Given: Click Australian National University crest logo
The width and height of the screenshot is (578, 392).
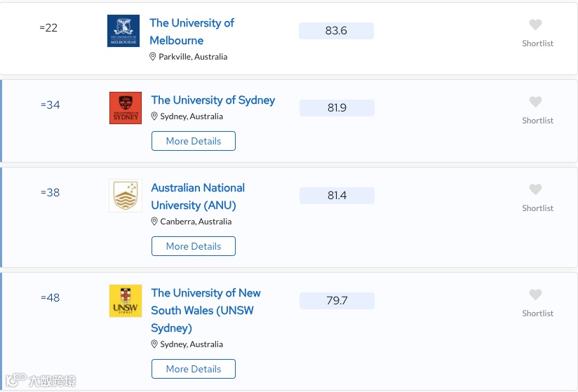Looking at the screenshot, I should [126, 196].
